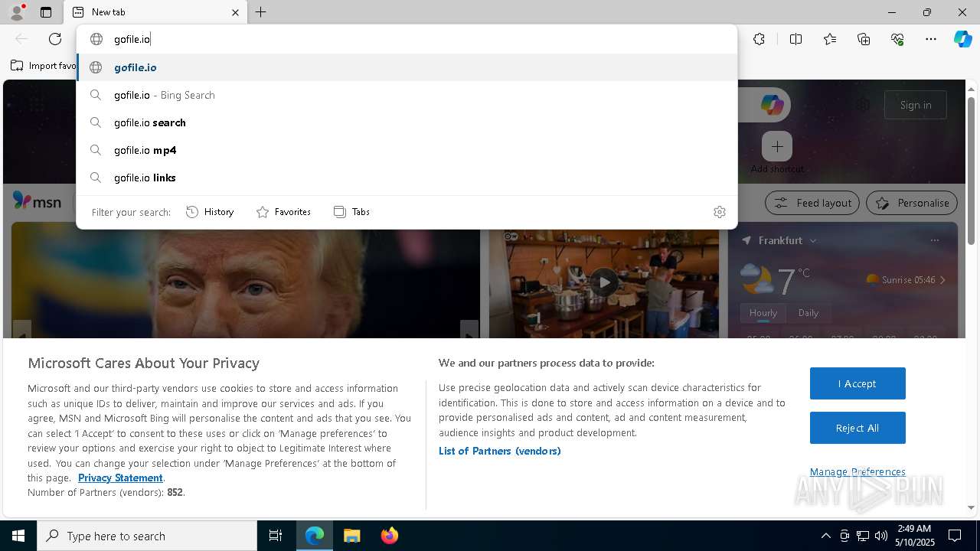The width and height of the screenshot is (980, 551).
Task: Open Personalise feed button
Action: pyautogui.click(x=912, y=203)
